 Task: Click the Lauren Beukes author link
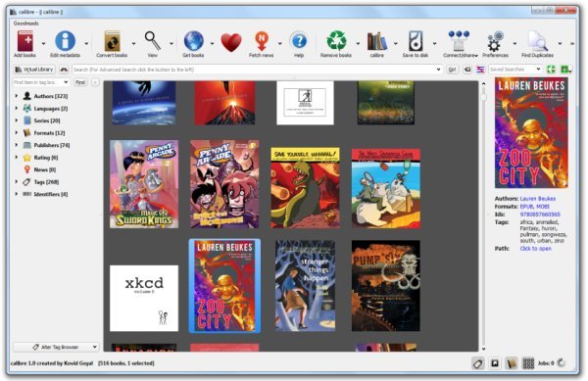coord(538,199)
